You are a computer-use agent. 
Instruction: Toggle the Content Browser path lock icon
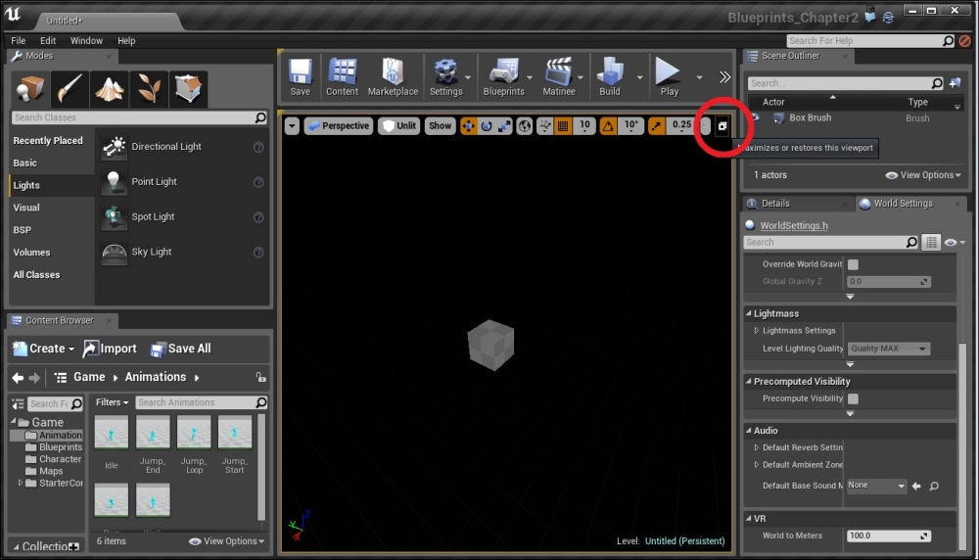pos(260,377)
